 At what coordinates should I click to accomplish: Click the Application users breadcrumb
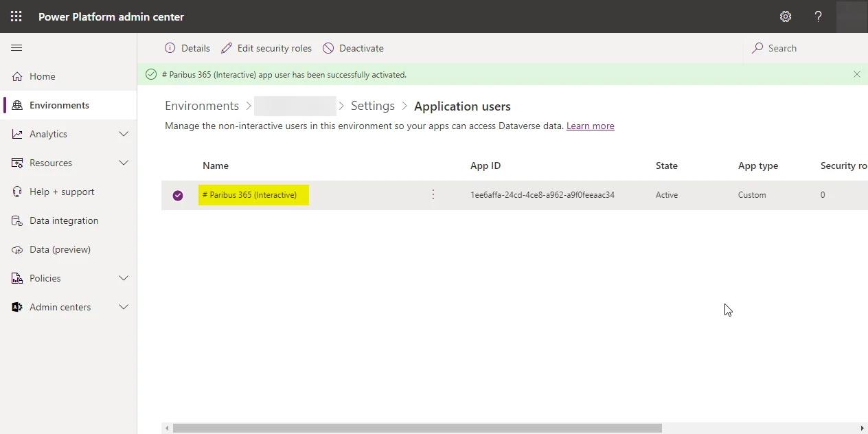(x=462, y=106)
